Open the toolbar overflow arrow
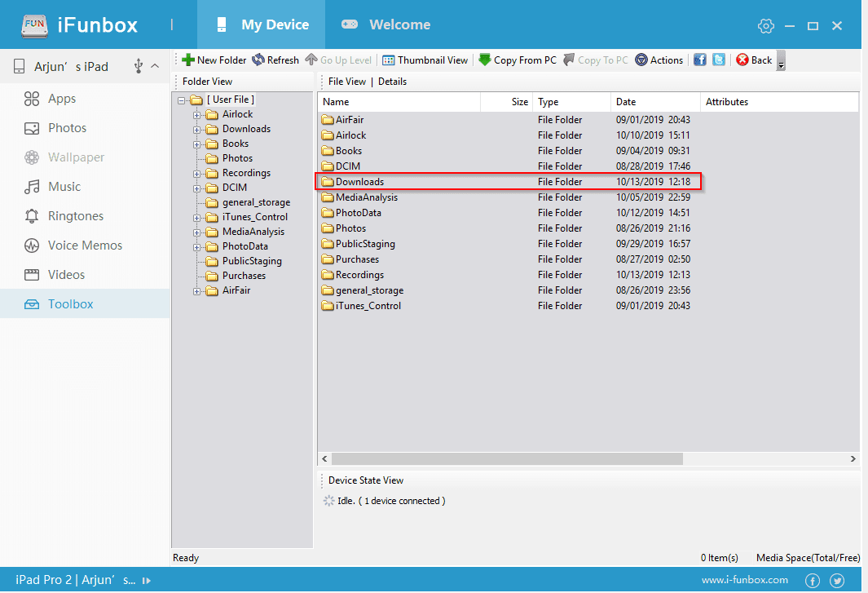 pyautogui.click(x=781, y=61)
